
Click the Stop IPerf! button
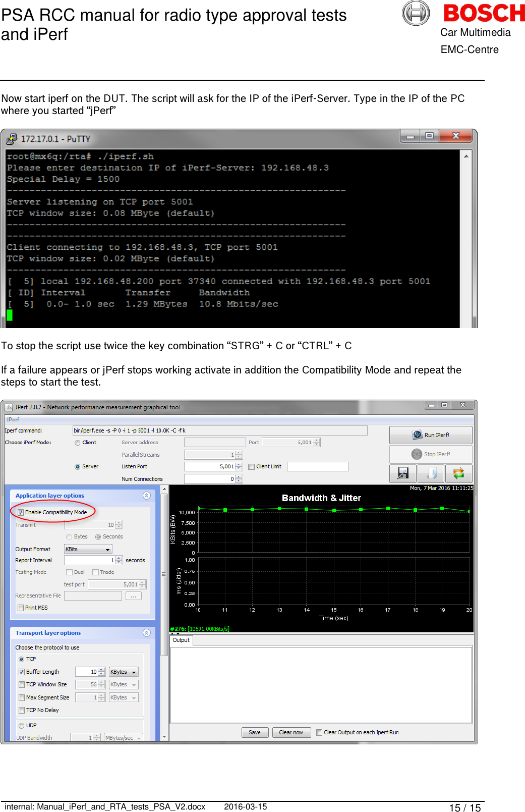431,454
